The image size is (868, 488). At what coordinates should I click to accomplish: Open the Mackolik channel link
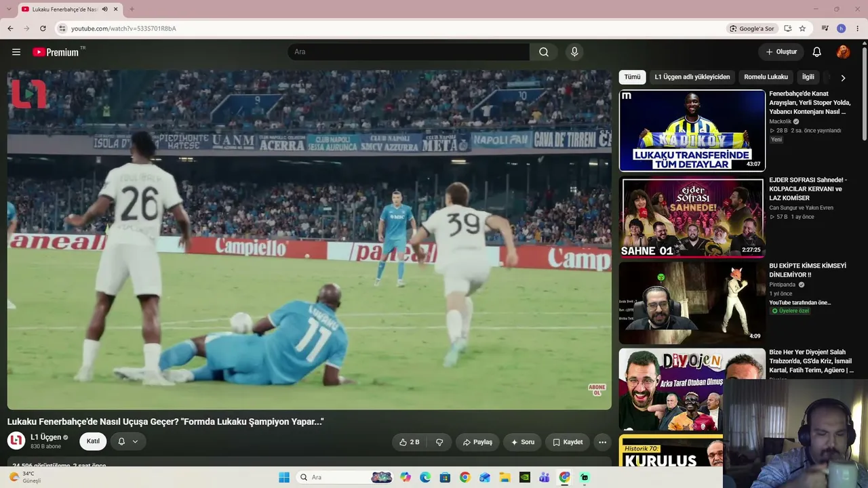[x=780, y=121]
